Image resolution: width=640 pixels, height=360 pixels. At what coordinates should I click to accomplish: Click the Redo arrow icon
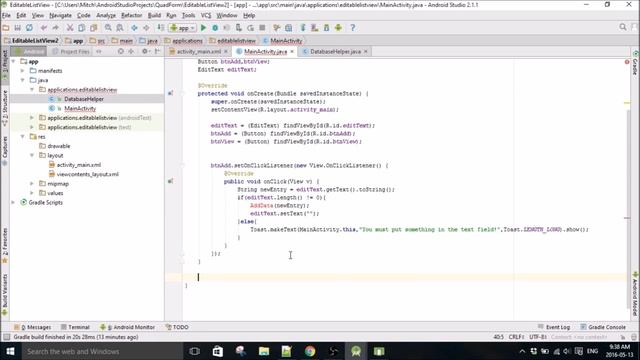56,28
